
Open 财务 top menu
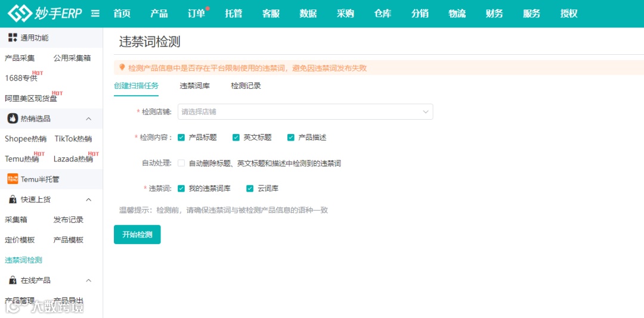click(494, 14)
